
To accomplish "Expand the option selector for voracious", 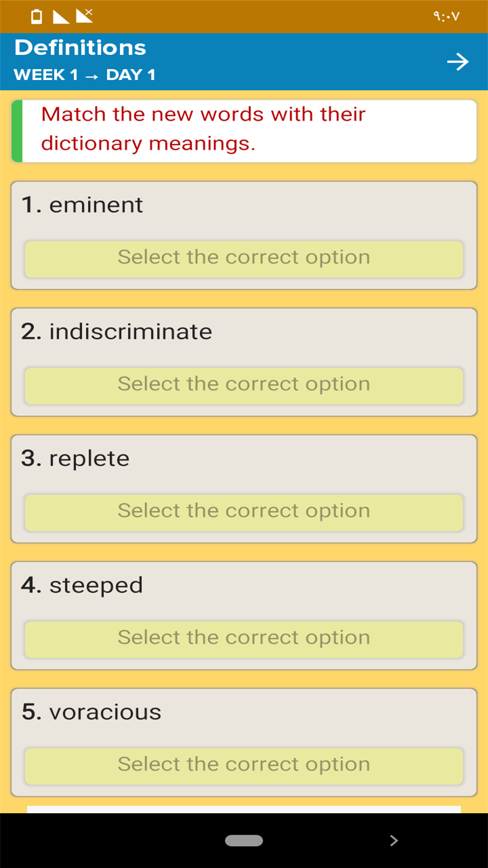I will (x=244, y=766).
